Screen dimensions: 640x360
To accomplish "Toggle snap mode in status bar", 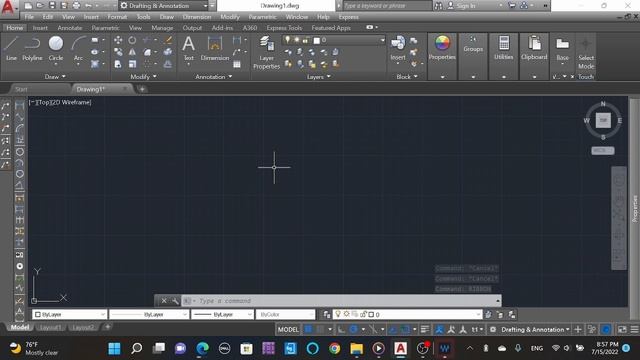I will coord(320,329).
